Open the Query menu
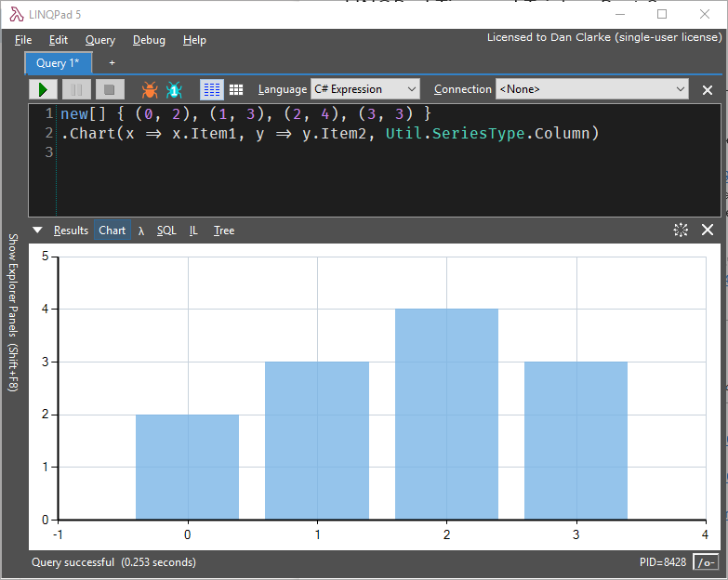Image resolution: width=728 pixels, height=580 pixels. 100,40
